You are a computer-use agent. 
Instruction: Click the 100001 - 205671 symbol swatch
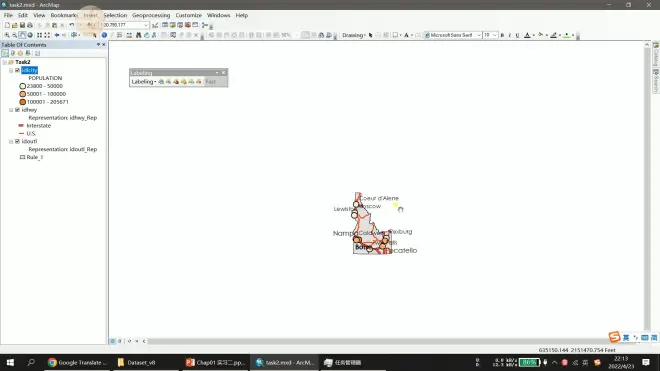(x=23, y=102)
